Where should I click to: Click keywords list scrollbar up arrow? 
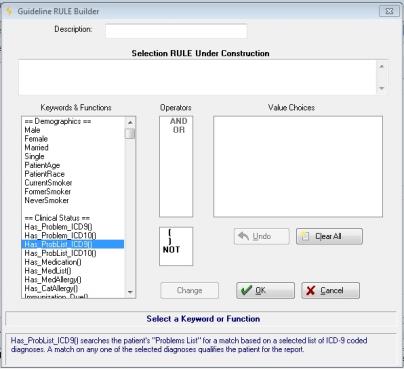130,122
